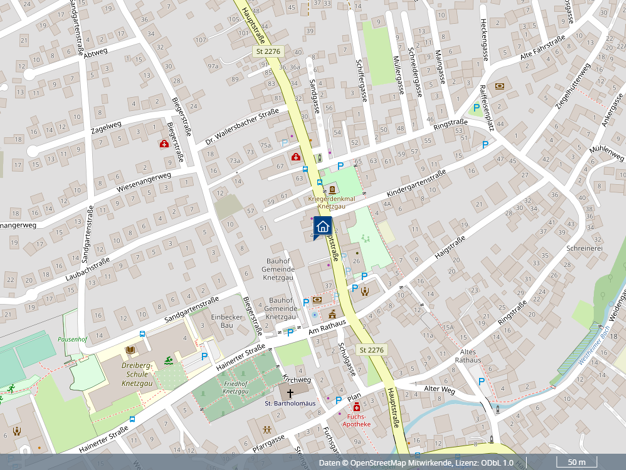The height and width of the screenshot is (470, 626).
Task: Click the Kriegerdenkmal Knetzgau memorial icon
Action: click(332, 188)
